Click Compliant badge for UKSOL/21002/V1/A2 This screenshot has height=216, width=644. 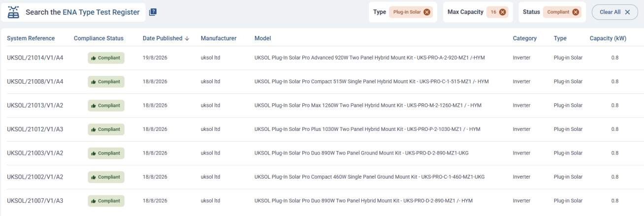click(x=106, y=177)
